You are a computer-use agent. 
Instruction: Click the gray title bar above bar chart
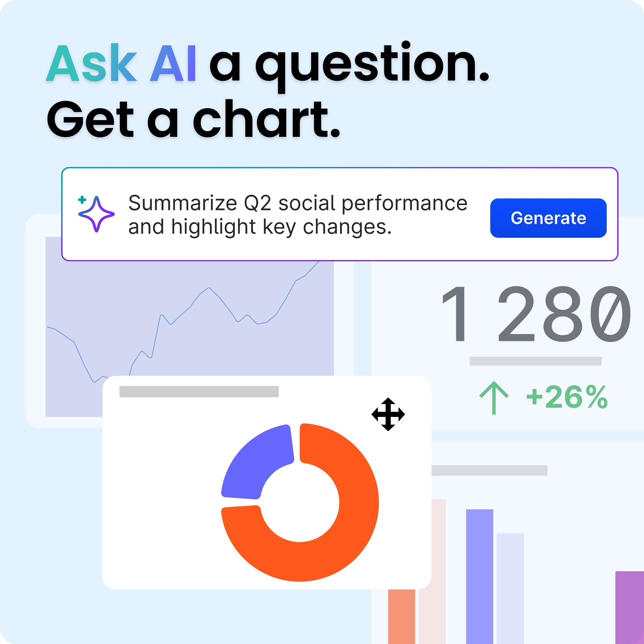coord(489,470)
